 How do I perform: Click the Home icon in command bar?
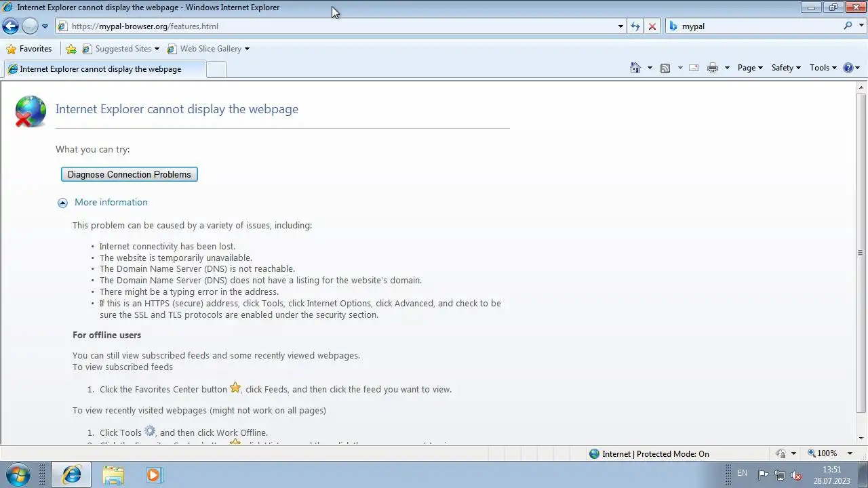635,68
